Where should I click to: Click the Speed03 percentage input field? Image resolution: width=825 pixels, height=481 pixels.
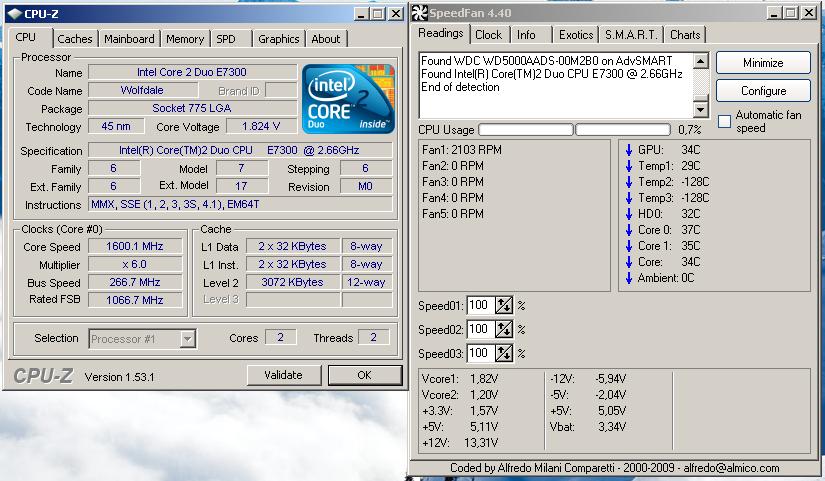pos(480,353)
